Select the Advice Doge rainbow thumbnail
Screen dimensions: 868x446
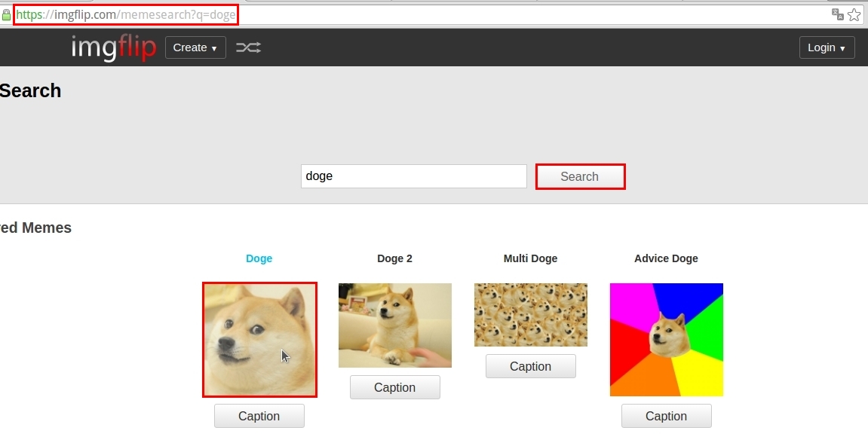pyautogui.click(x=667, y=340)
